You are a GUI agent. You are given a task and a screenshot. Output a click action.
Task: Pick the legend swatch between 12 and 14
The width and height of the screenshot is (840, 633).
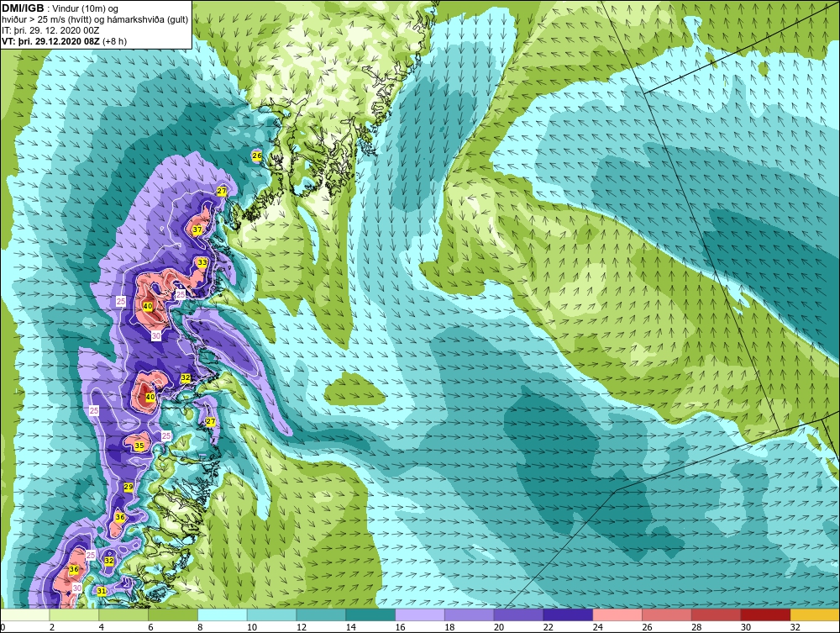click(321, 615)
